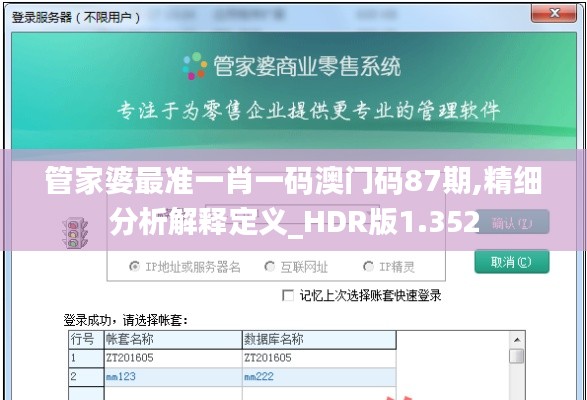Viewport: 587px width, 400px height.
Task: Click the mm222 database name cell
Action: click(x=259, y=377)
